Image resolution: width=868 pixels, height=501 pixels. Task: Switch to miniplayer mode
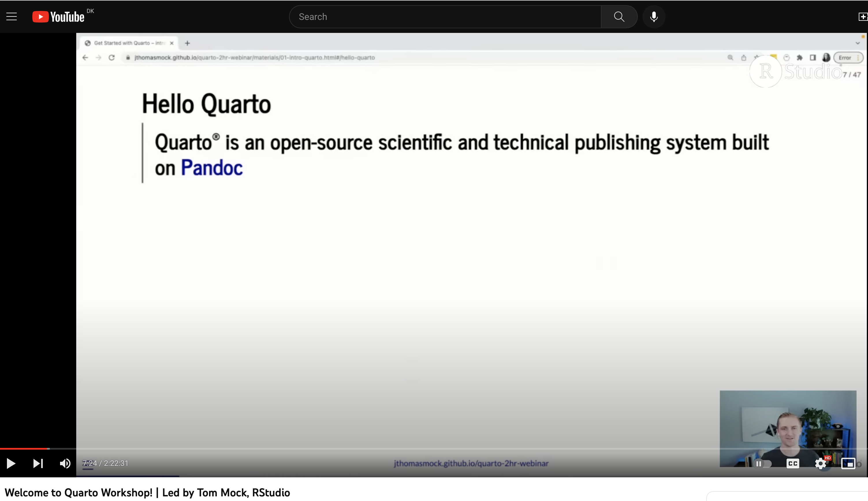848,463
